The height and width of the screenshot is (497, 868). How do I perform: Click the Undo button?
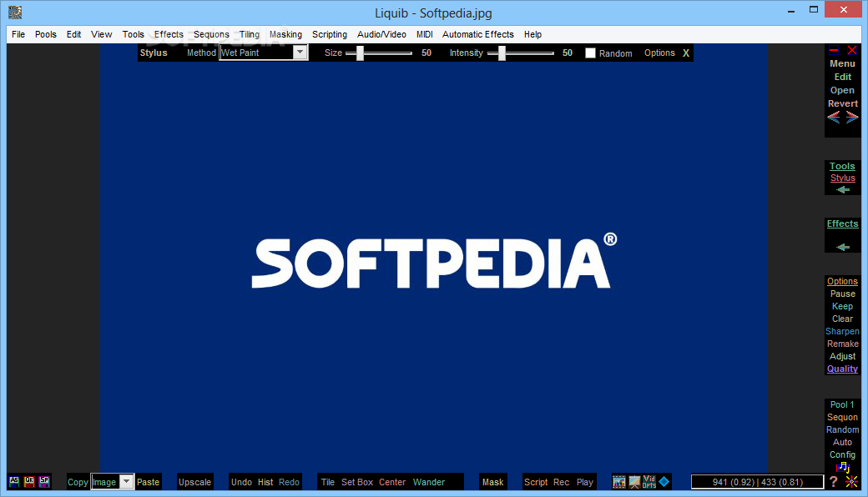[x=241, y=482]
